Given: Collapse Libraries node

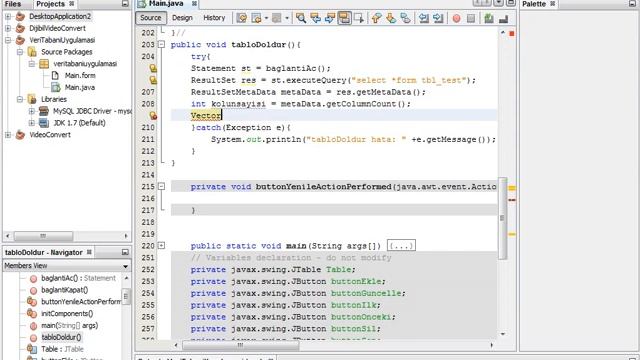Looking at the screenshot, I should [x=20, y=100].
